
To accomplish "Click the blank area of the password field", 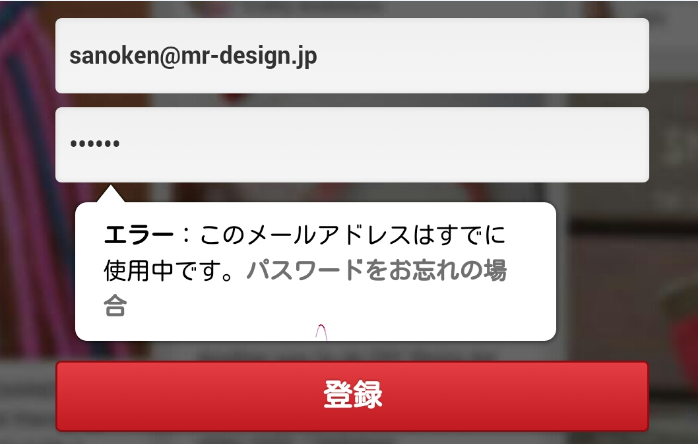I will pyautogui.click(x=383, y=144).
